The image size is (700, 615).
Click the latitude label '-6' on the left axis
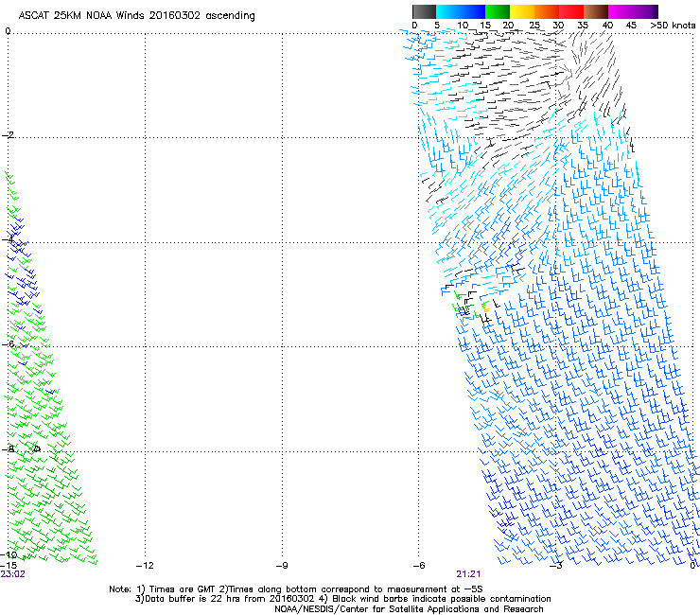click(x=8, y=343)
